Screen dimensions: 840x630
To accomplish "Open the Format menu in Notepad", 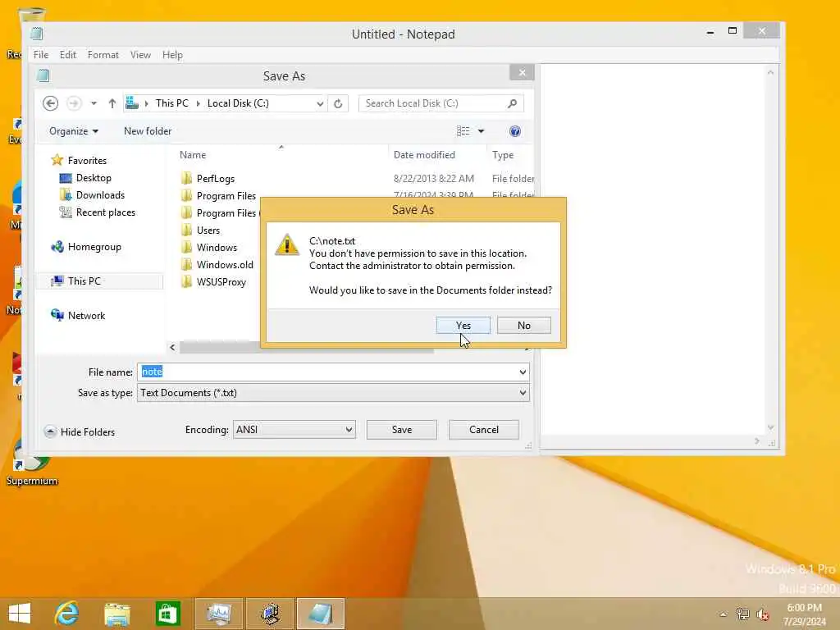I will click(x=103, y=55).
